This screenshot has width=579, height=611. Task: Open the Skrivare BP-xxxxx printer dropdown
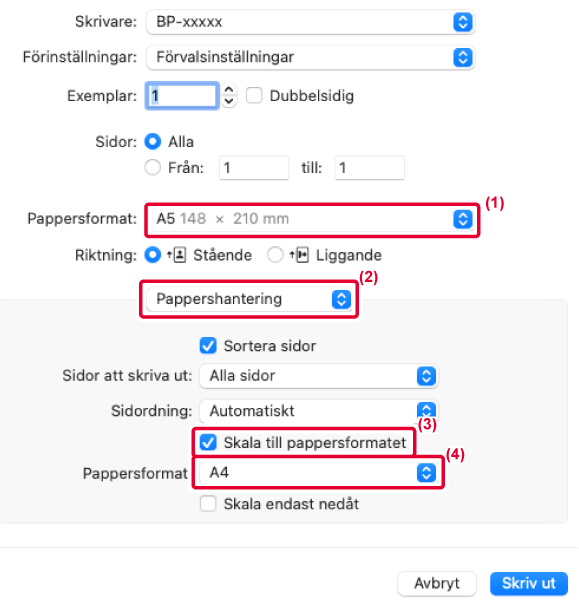pyautogui.click(x=310, y=22)
